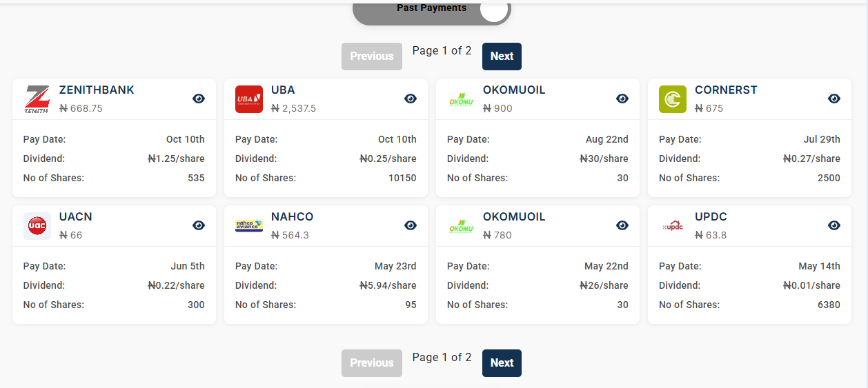Click the Zenith Bank logo

point(37,99)
